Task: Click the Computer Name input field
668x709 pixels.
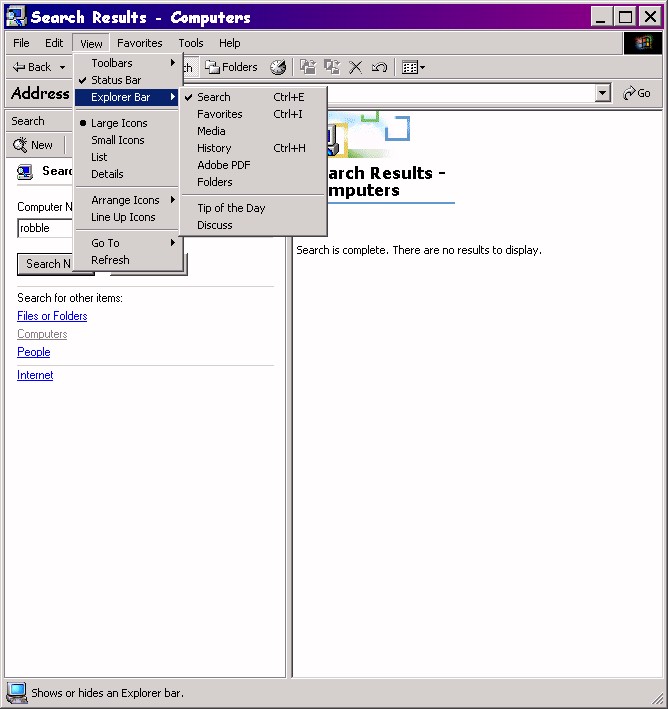Action: click(45, 228)
